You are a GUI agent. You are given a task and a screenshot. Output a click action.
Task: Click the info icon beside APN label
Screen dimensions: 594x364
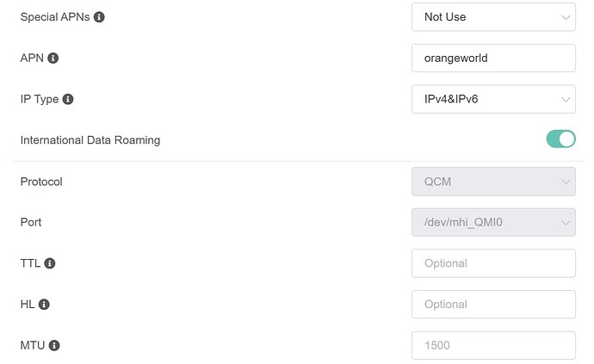[x=53, y=59]
